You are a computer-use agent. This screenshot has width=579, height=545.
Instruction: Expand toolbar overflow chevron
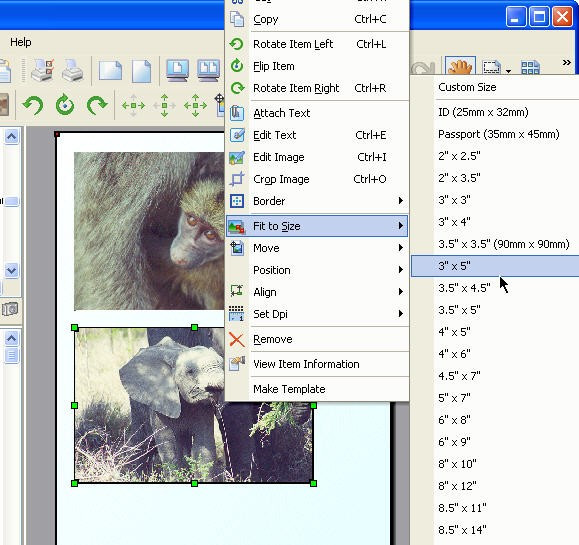point(566,62)
